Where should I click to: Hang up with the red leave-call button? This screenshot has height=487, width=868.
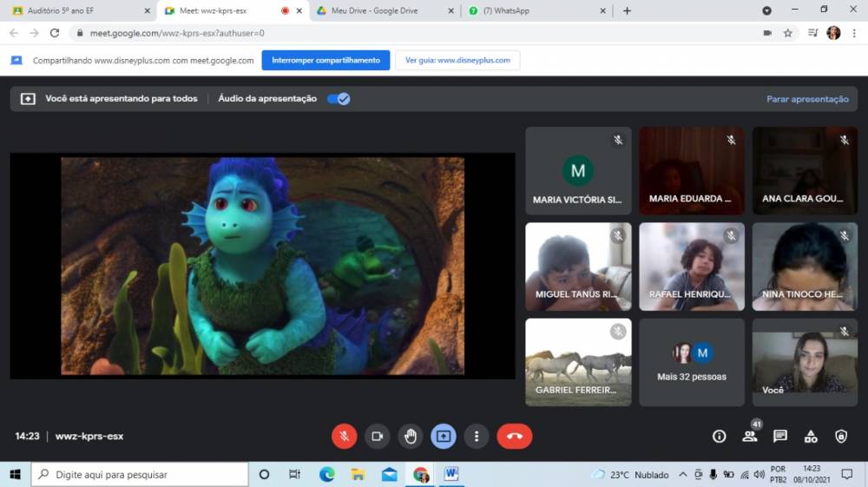point(514,436)
